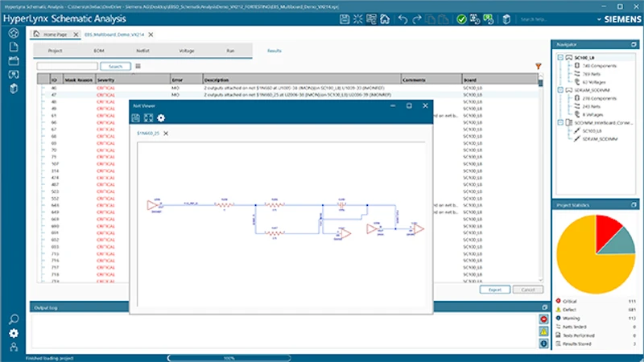The height and width of the screenshot is (362, 644).
Task: Switch to the Voltage tab
Action: tap(187, 51)
